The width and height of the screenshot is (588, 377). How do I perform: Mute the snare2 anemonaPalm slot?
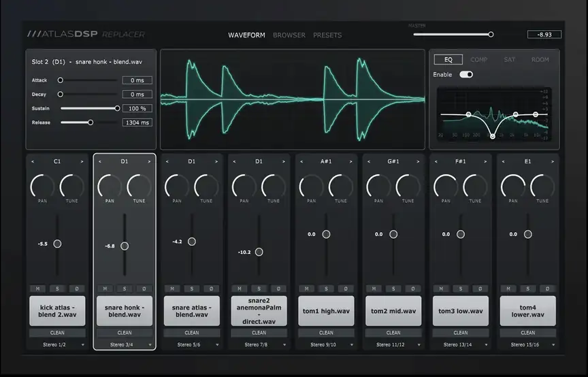pyautogui.click(x=240, y=289)
